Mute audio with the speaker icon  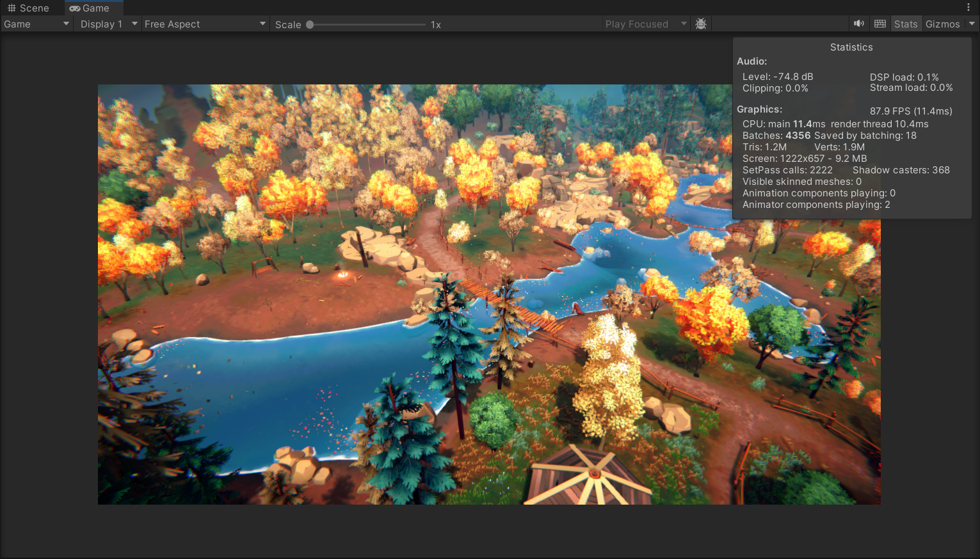[859, 24]
